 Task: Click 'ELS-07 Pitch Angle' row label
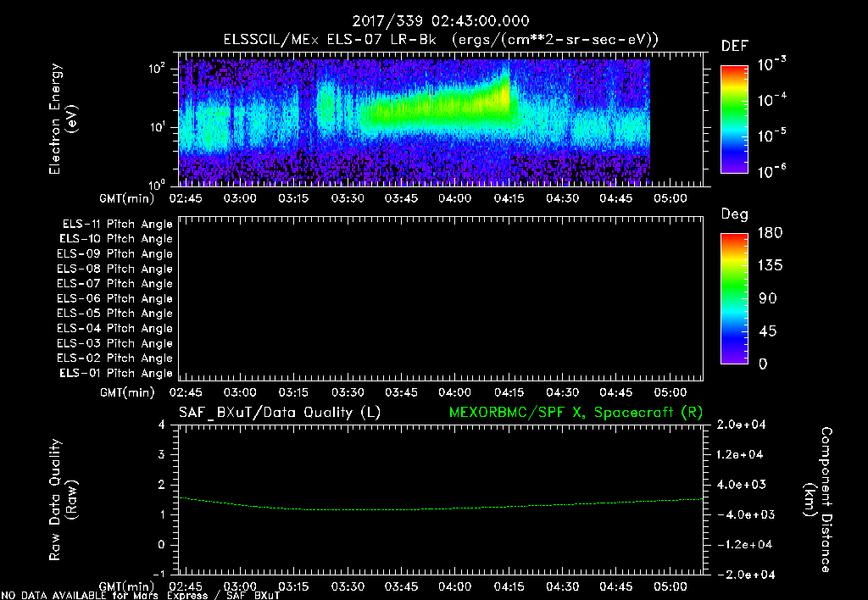point(114,283)
